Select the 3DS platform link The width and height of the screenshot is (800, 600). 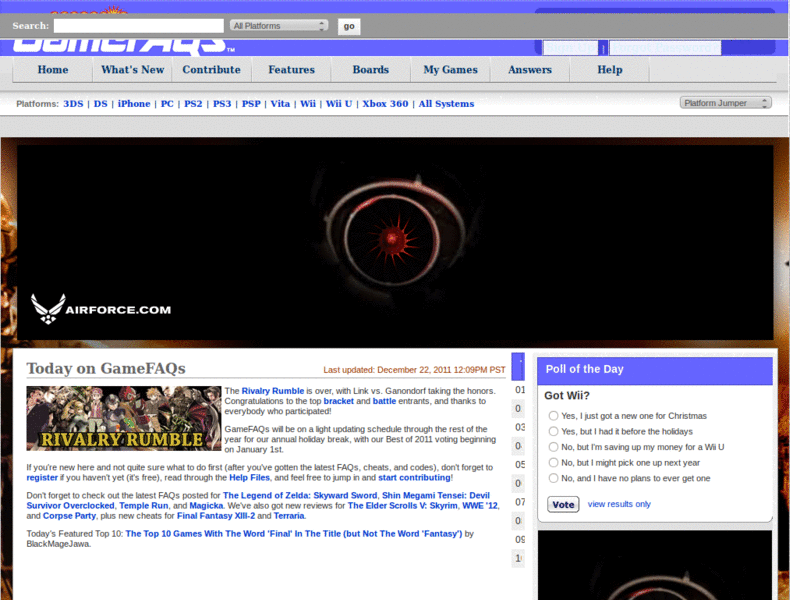point(73,104)
